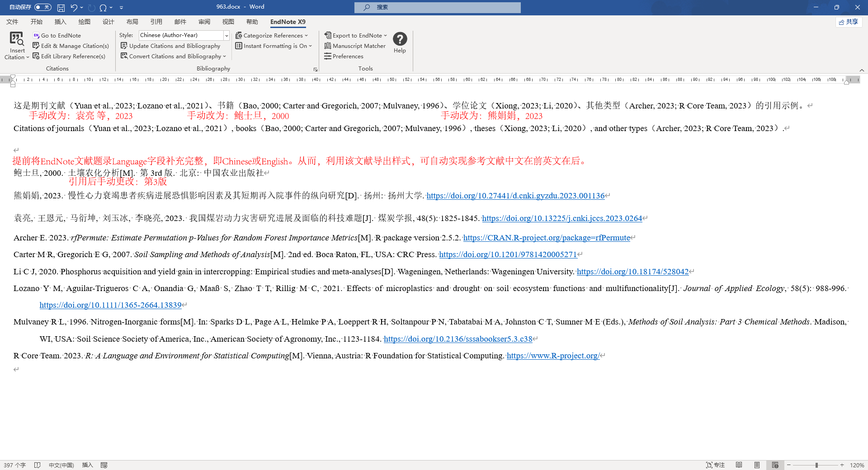
Task: Open Instant Formatting is On menu
Action: coord(311,46)
